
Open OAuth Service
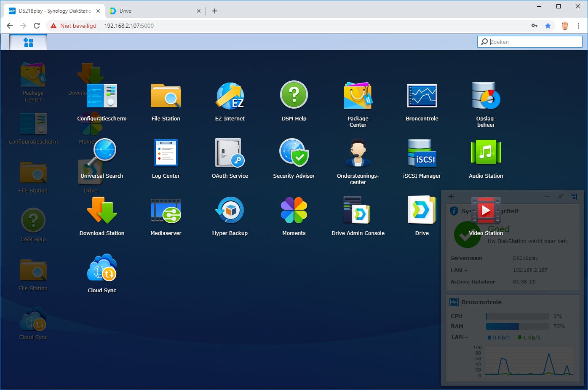tap(230, 159)
